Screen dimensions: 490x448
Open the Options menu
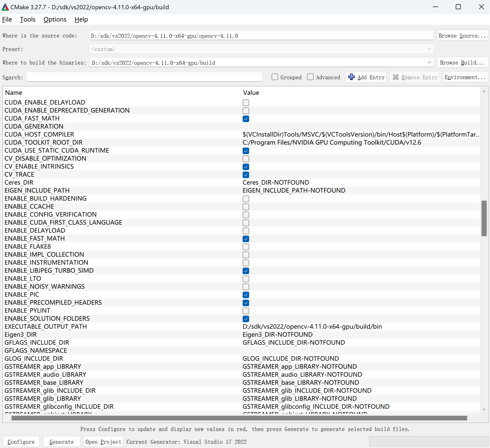pos(55,19)
